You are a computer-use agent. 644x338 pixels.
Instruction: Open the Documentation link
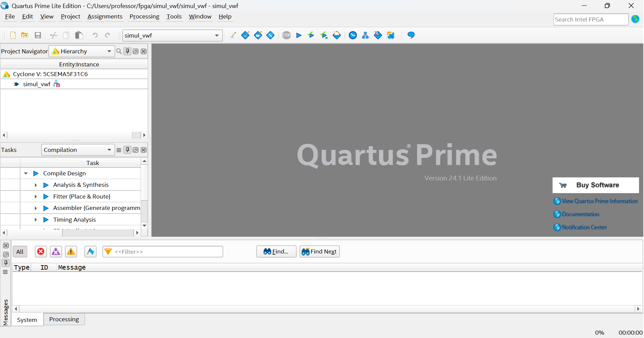580,214
